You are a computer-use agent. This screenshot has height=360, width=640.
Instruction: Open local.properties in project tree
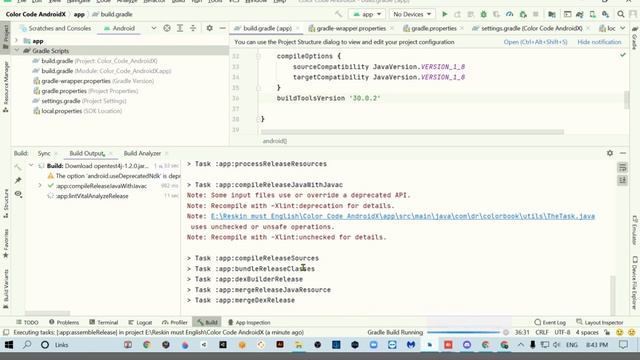(78, 111)
